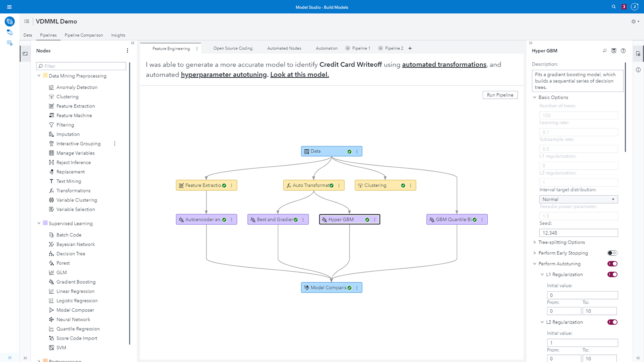Open notifications showing badge count 3
This screenshot has height=362, width=644.
pyautogui.click(x=624, y=6)
